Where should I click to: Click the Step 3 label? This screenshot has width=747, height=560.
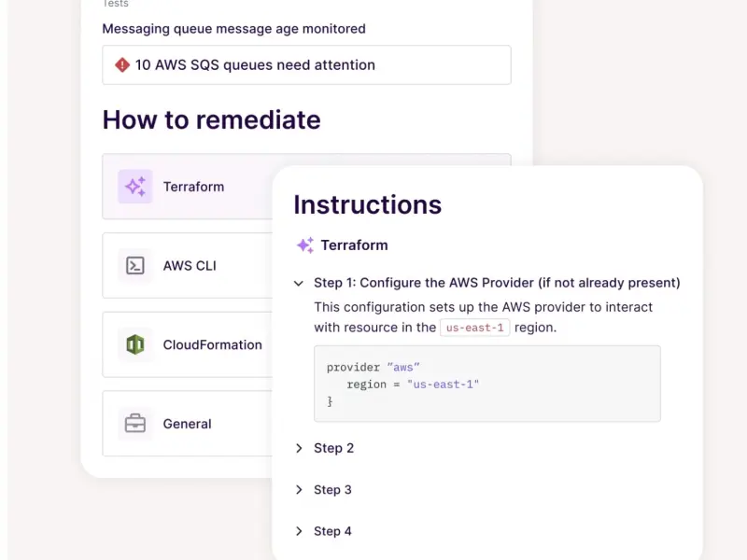333,490
